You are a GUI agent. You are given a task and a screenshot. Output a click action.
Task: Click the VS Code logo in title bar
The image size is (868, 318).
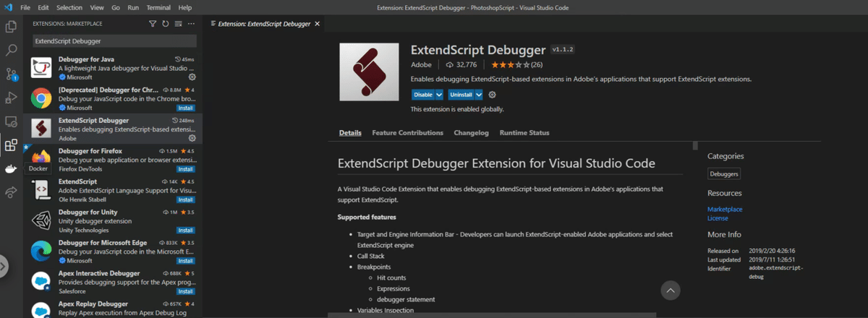click(9, 7)
